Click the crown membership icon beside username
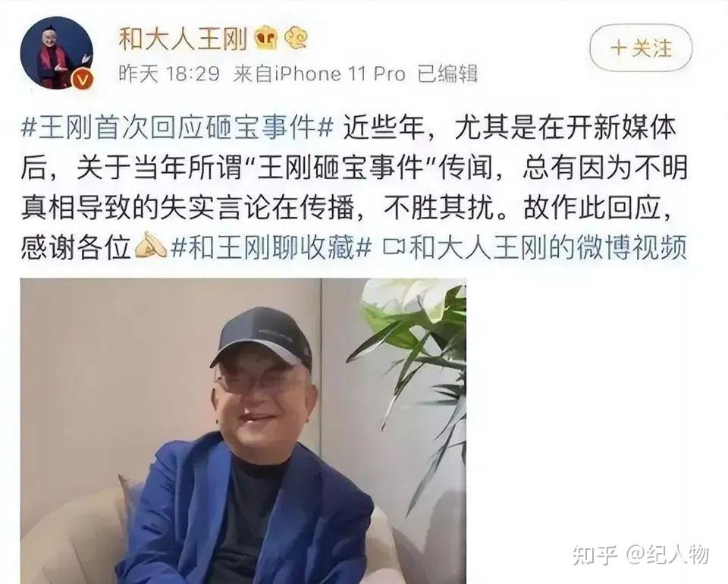This screenshot has height=584, width=728. pyautogui.click(x=266, y=39)
